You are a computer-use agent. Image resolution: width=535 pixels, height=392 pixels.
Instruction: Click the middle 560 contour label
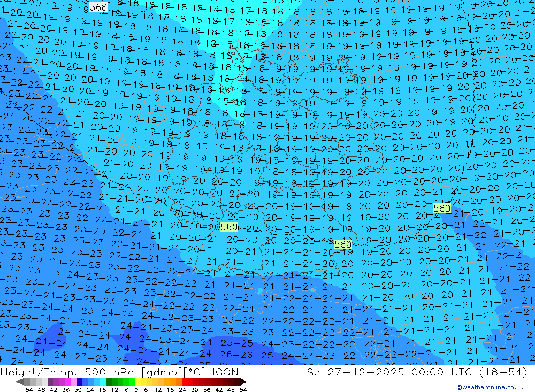coord(342,244)
